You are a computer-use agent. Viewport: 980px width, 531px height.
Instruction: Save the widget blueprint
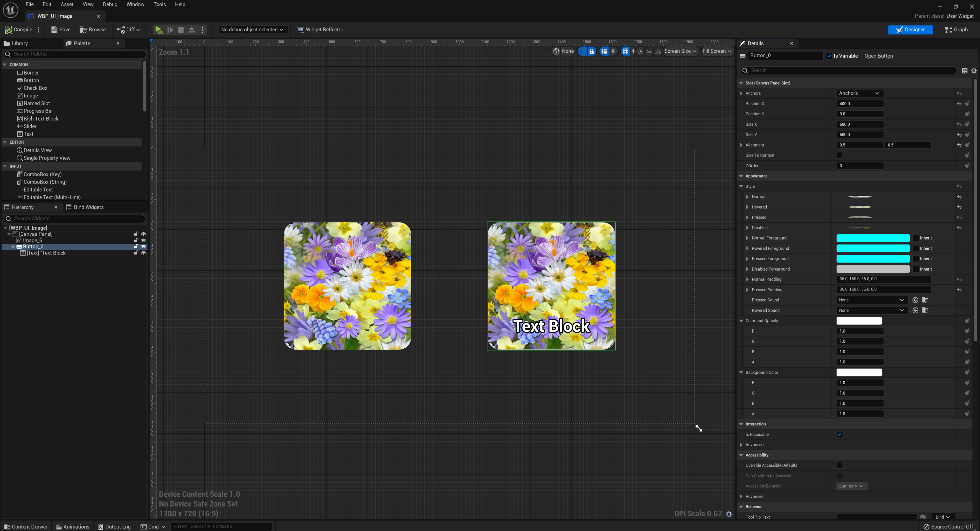pyautogui.click(x=60, y=30)
